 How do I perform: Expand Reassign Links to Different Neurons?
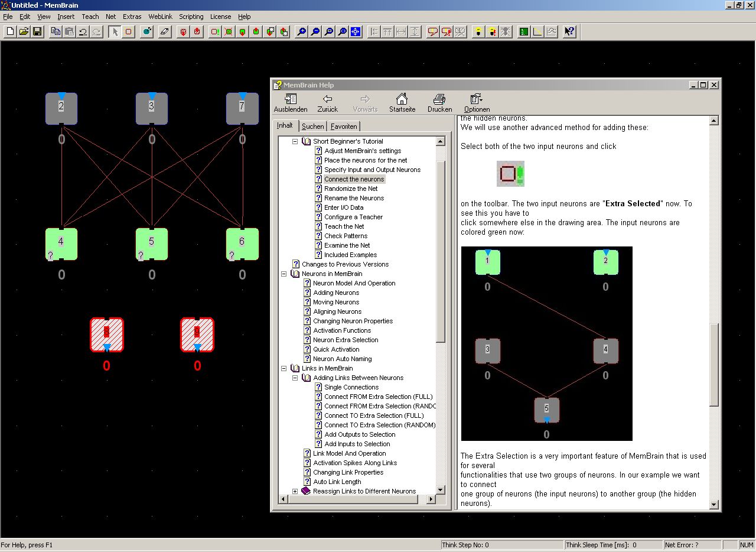point(295,492)
